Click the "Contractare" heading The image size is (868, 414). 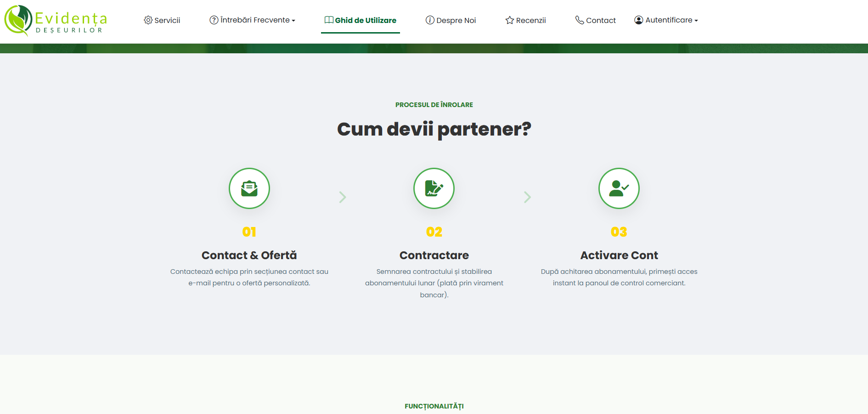click(434, 255)
